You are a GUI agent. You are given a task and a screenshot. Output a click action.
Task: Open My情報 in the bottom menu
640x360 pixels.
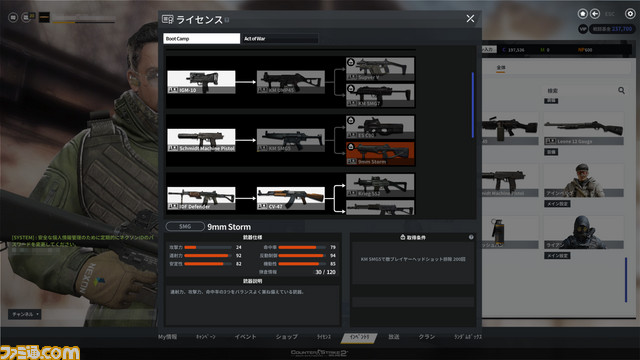(x=167, y=337)
